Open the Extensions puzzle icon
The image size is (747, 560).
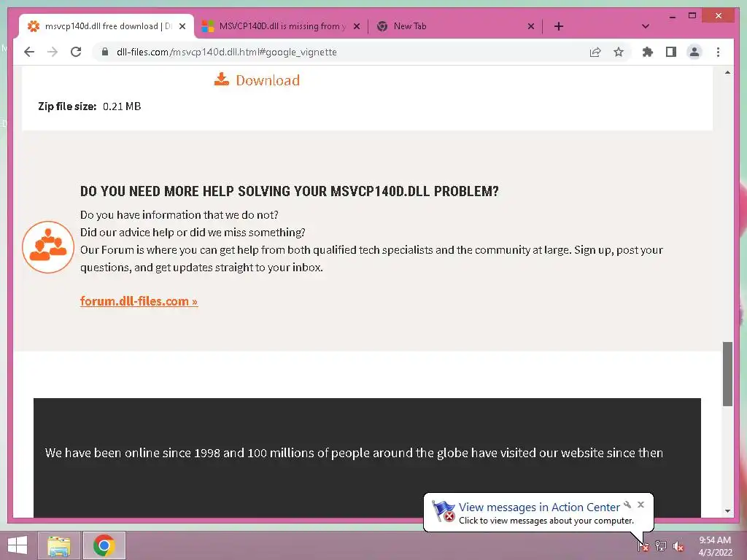pos(648,52)
